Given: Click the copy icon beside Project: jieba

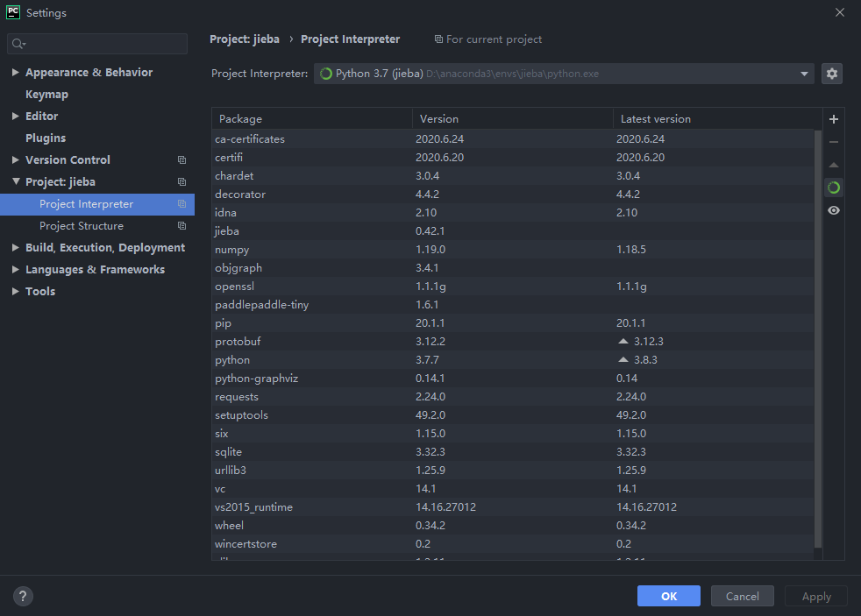Looking at the screenshot, I should (x=181, y=182).
